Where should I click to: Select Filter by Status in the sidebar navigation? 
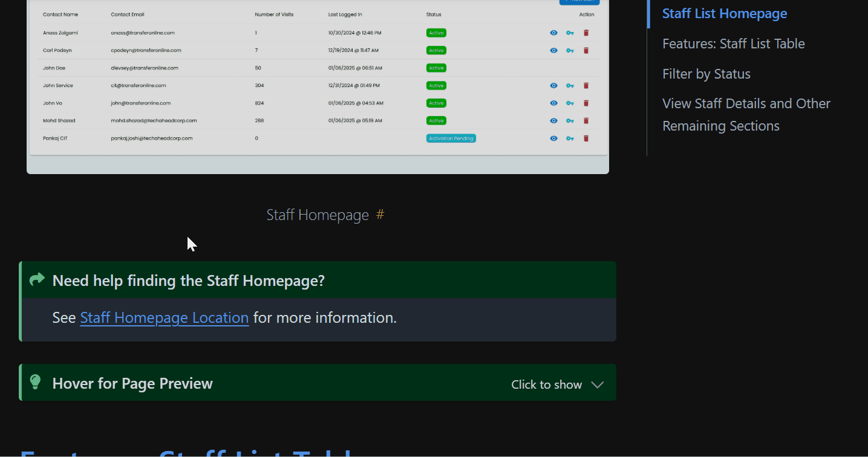coord(706,73)
